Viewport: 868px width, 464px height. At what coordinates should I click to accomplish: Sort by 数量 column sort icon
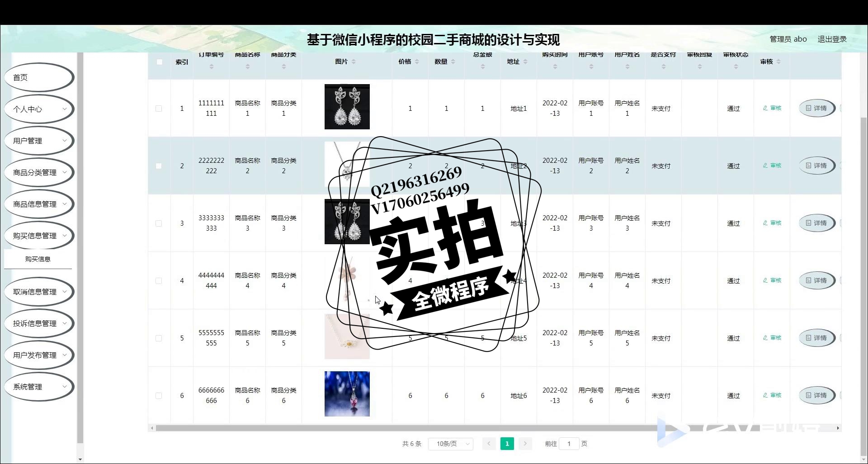(x=453, y=62)
